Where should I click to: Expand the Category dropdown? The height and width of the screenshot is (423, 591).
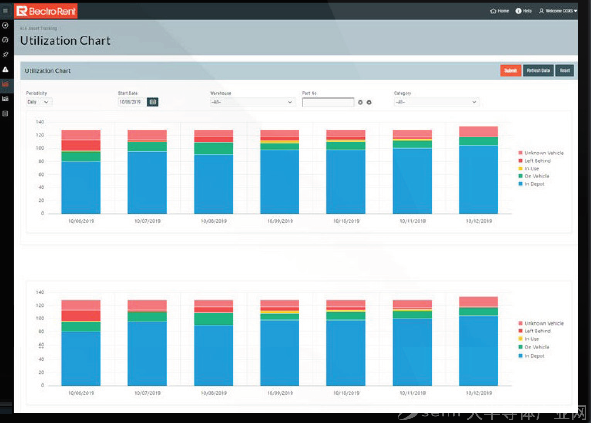[436, 102]
